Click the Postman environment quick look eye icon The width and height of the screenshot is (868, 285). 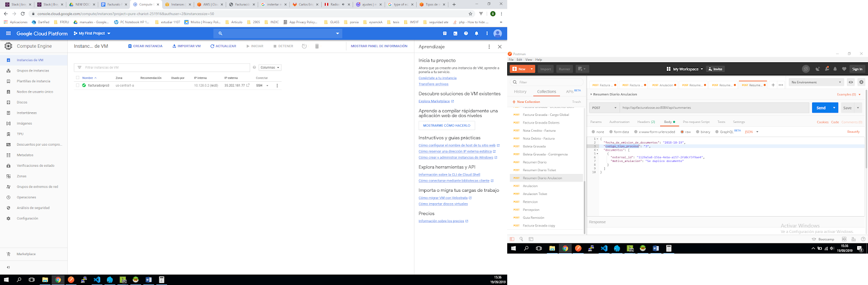pos(851,82)
